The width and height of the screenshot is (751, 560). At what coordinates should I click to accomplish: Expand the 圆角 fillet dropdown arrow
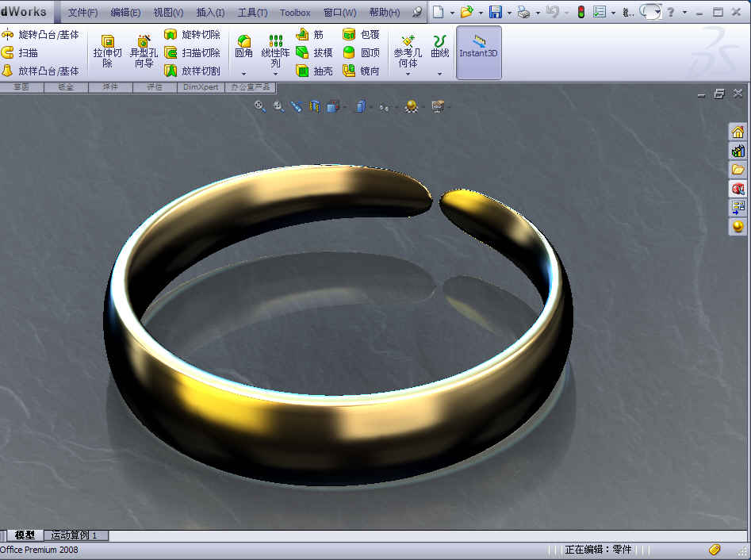click(243, 74)
